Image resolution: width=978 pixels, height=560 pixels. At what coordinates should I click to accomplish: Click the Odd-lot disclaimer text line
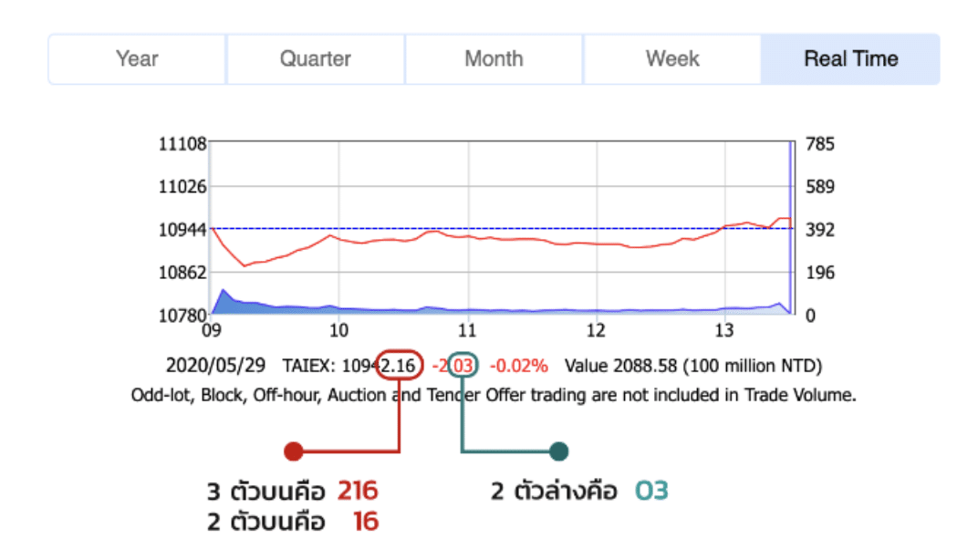[x=494, y=396]
